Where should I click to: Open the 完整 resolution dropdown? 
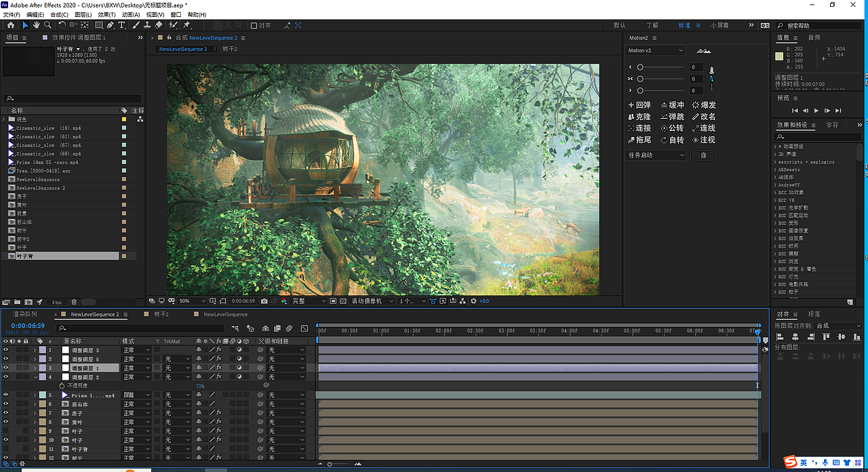click(309, 300)
